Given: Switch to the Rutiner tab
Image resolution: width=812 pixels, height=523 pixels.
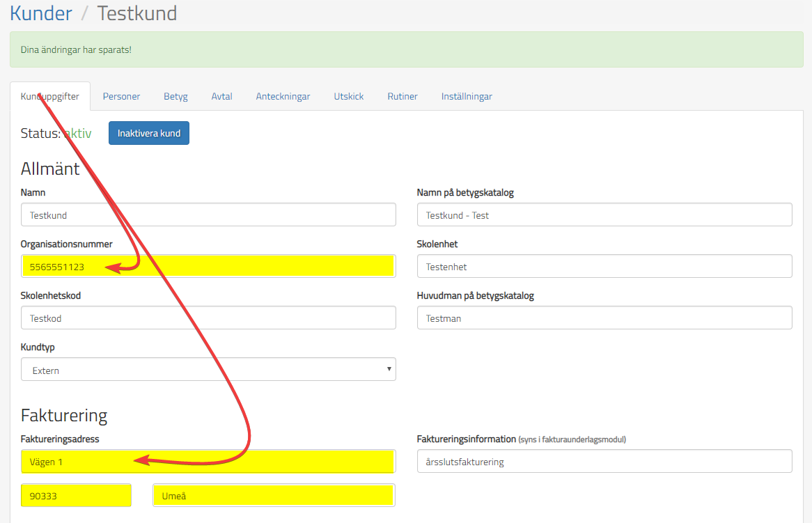Looking at the screenshot, I should point(403,96).
